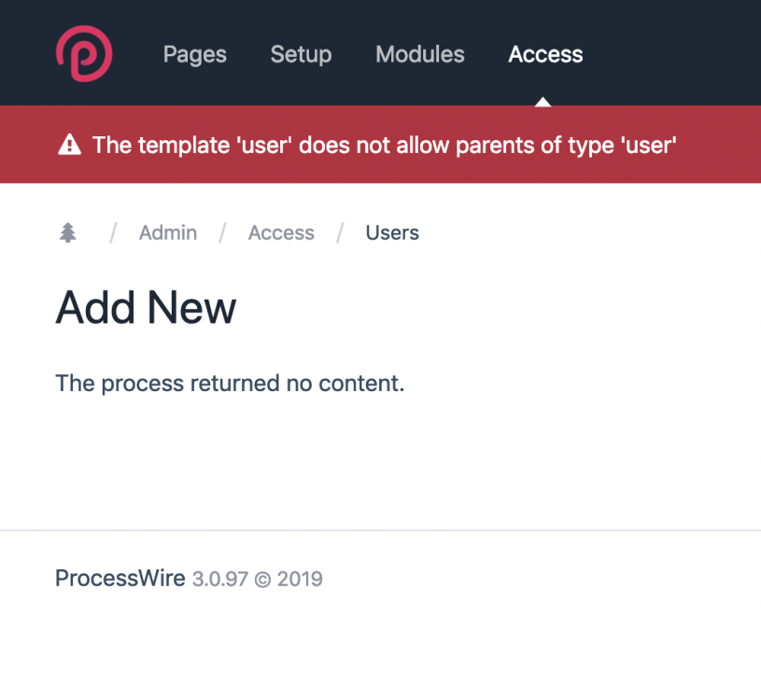Click the version number 3.0.97 in the footer
Image resolution: width=761 pixels, height=700 pixels.
[219, 579]
